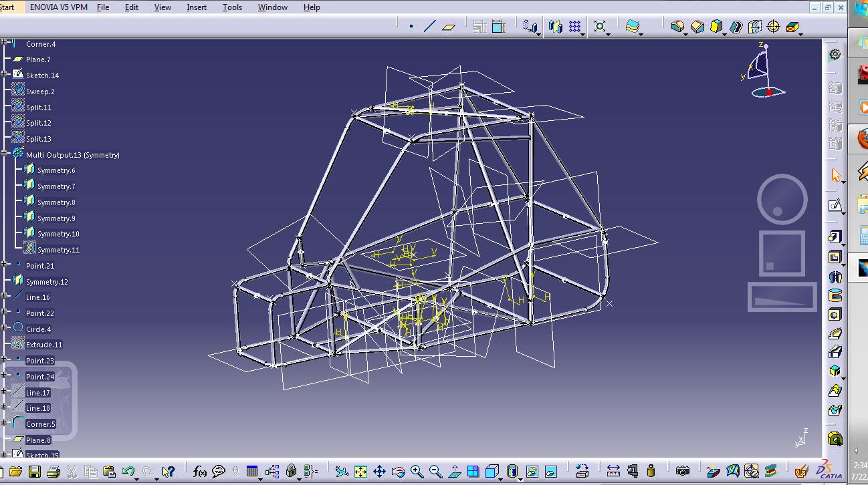
Task: Activate the Translate transformation tool
Action: tap(530, 27)
